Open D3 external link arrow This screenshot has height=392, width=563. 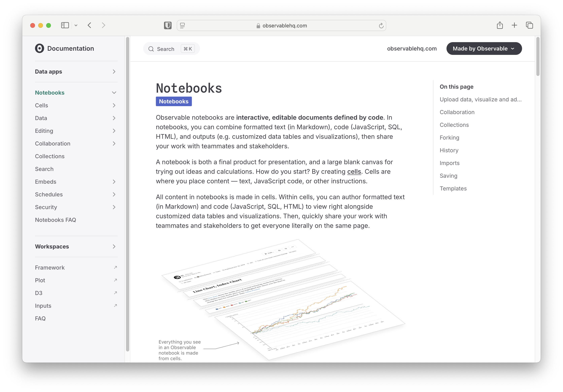tap(115, 293)
